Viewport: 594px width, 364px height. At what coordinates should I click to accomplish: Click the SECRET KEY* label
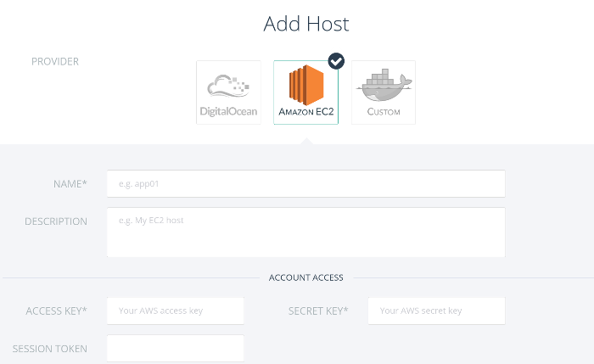[x=318, y=311]
